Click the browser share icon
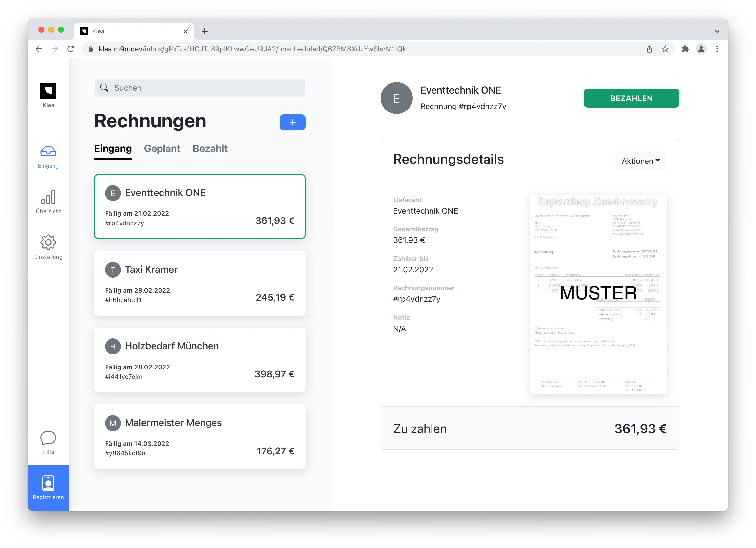Viewport: 756px width, 548px height. point(649,49)
